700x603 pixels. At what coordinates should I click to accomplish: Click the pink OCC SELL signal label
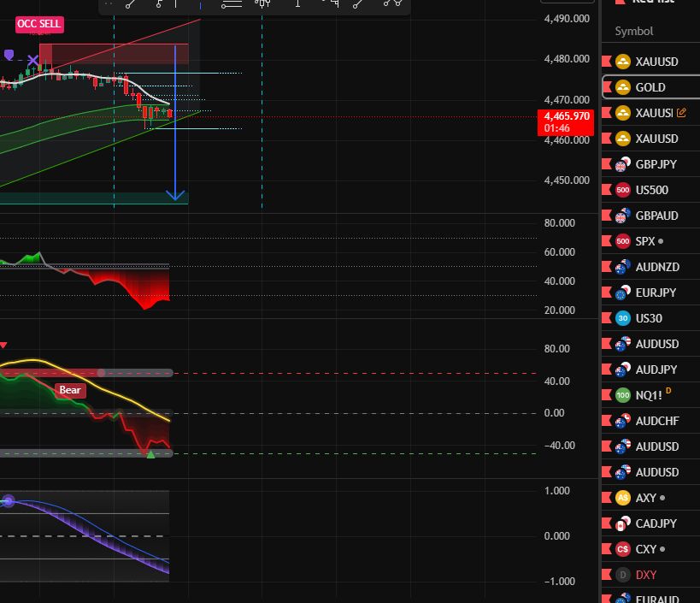[39, 24]
